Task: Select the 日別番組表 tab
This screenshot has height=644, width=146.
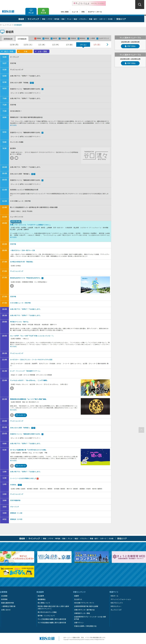Action: (22, 39)
